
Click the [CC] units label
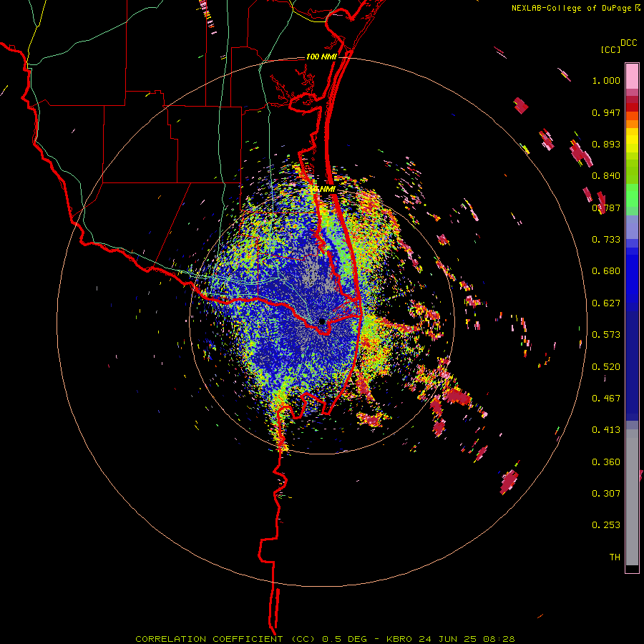[x=610, y=49]
